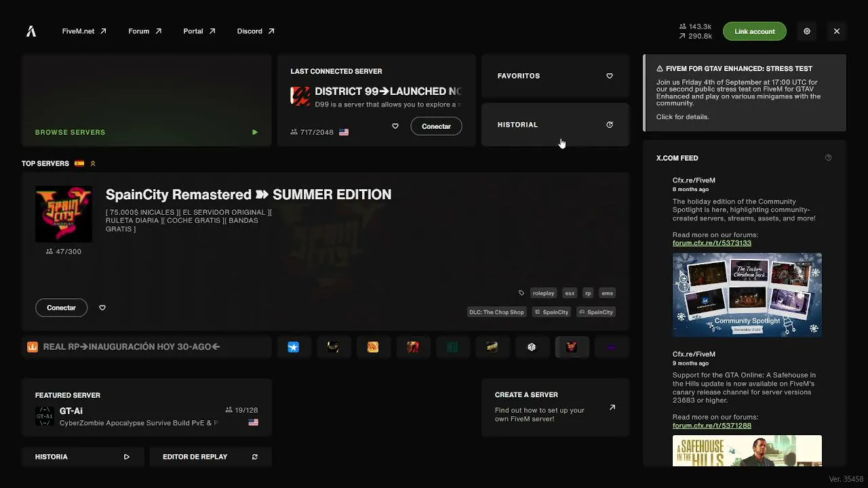Click the Link account button
The height and width of the screenshot is (488, 868).
tap(755, 31)
